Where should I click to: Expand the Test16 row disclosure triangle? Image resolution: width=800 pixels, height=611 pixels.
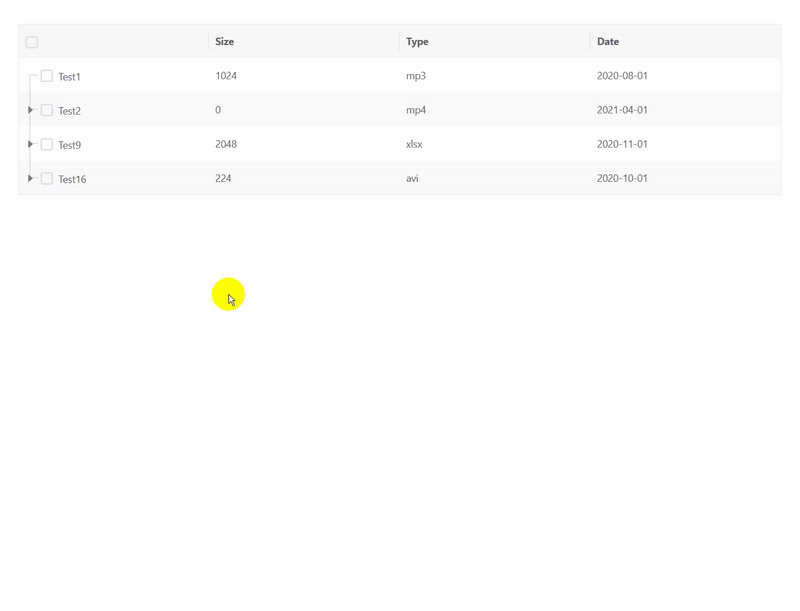30,177
